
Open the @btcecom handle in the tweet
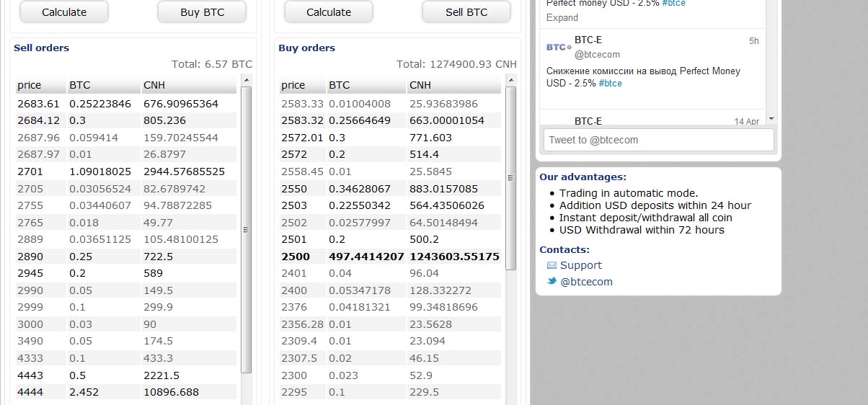(x=597, y=55)
